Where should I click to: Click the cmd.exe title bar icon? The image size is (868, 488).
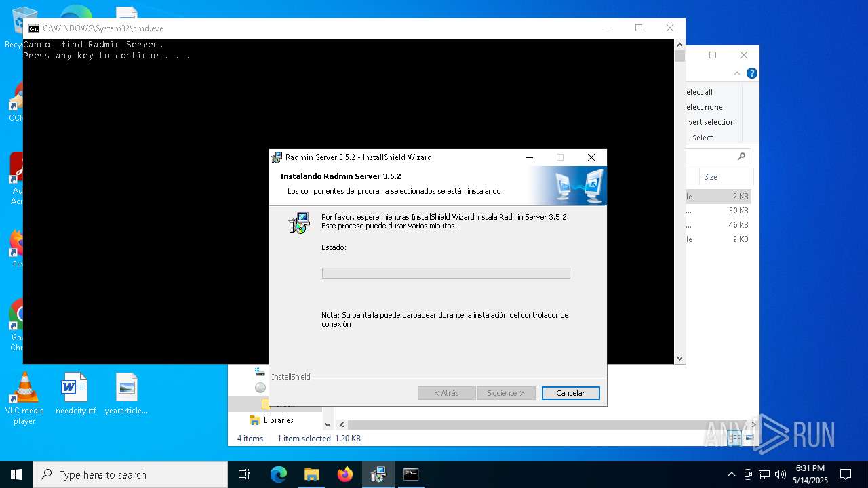(x=33, y=28)
